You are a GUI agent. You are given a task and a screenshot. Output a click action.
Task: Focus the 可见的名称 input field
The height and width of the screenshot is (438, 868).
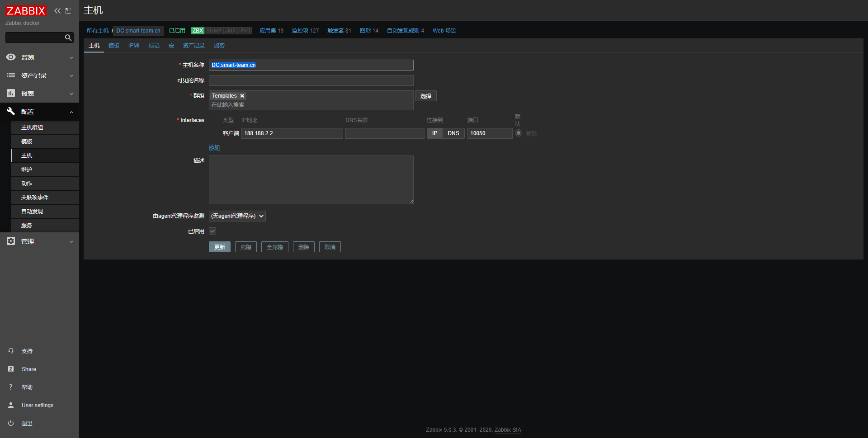[x=311, y=80]
